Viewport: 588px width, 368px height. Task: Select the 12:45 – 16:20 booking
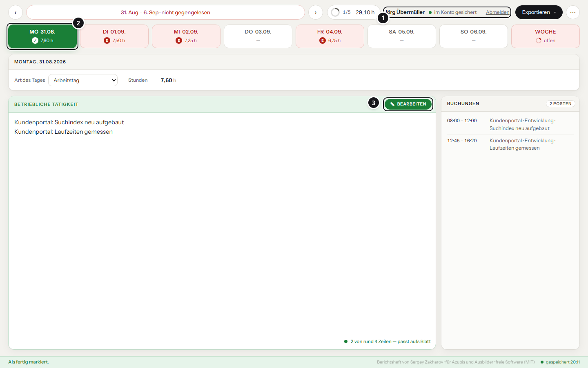click(x=510, y=144)
